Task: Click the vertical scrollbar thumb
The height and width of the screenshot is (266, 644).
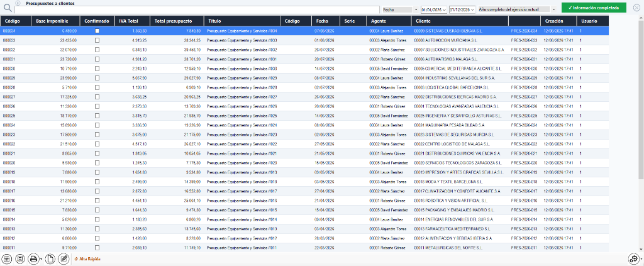Action: 641,100
